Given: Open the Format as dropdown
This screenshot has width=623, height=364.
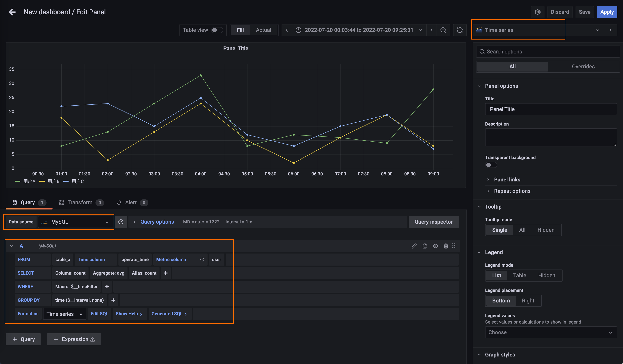Looking at the screenshot, I should tap(64, 314).
